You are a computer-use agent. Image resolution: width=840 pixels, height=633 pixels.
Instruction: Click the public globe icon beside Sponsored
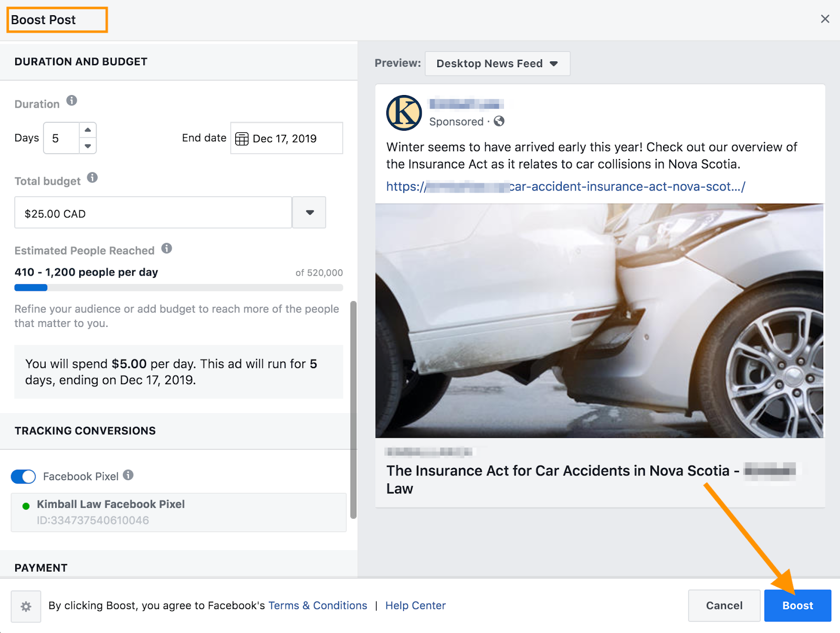coord(499,121)
